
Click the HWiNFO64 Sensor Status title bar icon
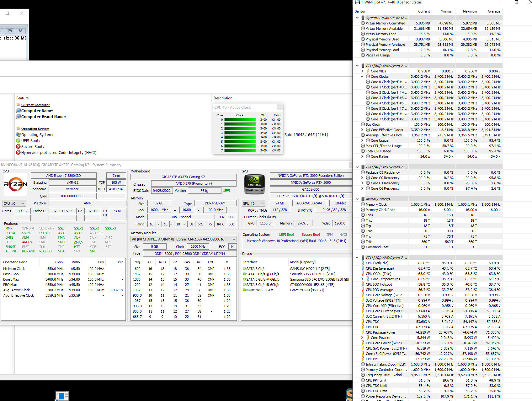(x=357, y=2)
